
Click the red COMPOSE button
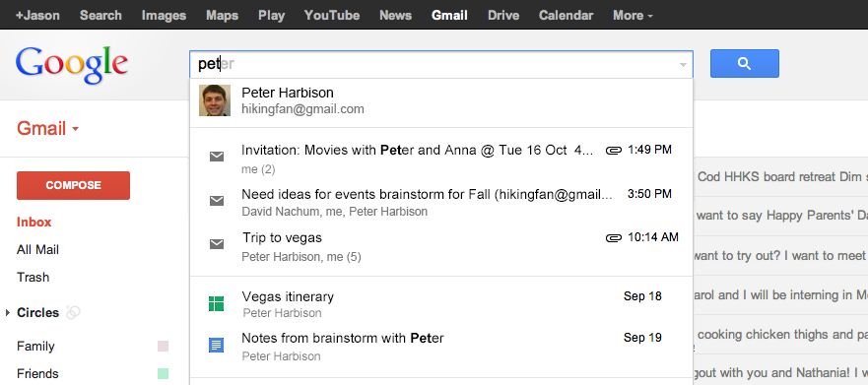click(x=74, y=185)
